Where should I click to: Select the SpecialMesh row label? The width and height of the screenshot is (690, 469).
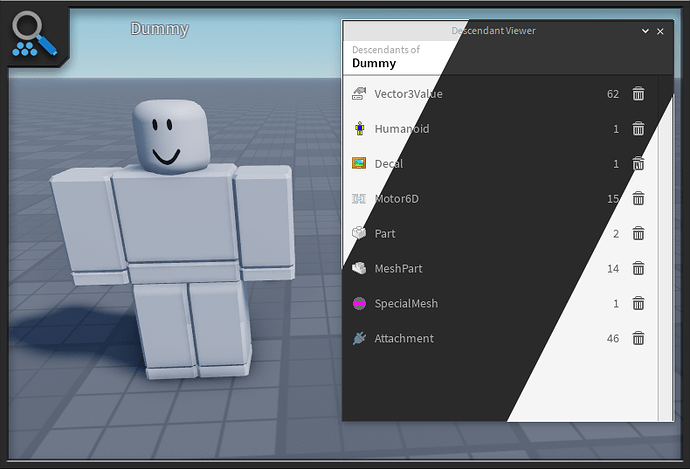point(406,303)
